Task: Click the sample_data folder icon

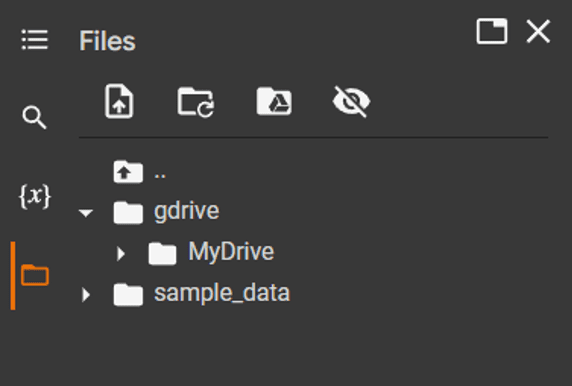Action: pos(128,294)
